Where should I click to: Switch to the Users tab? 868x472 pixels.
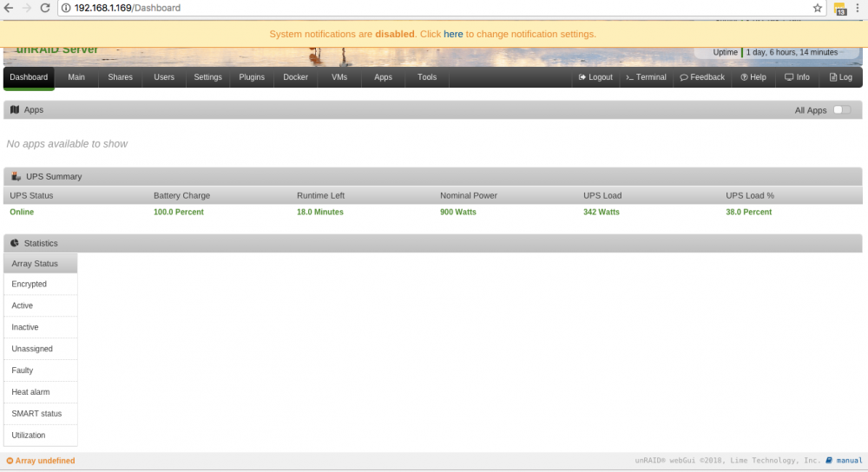[x=164, y=77]
